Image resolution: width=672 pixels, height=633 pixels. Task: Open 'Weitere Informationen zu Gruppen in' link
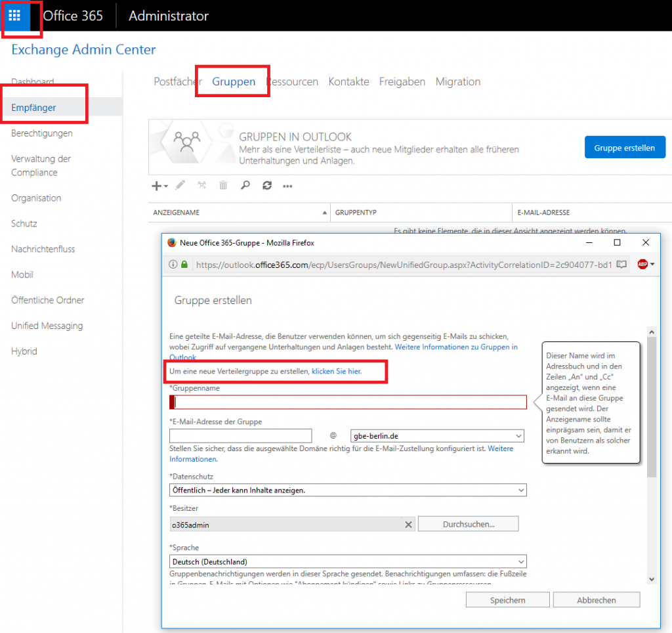pyautogui.click(x=456, y=347)
